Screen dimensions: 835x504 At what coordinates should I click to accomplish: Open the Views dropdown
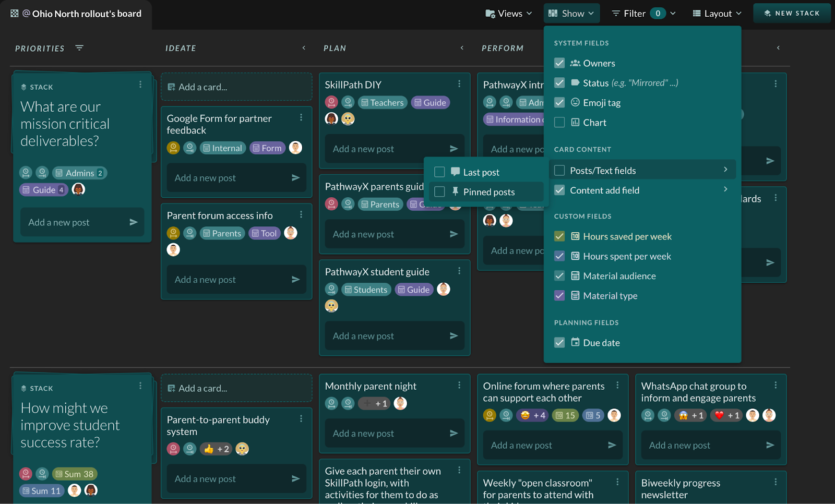(509, 14)
